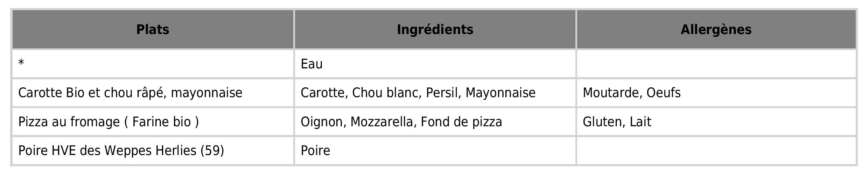This screenshot has height=175, width=868.
Task: Click the word Lait in the allergens
Action: pos(640,122)
